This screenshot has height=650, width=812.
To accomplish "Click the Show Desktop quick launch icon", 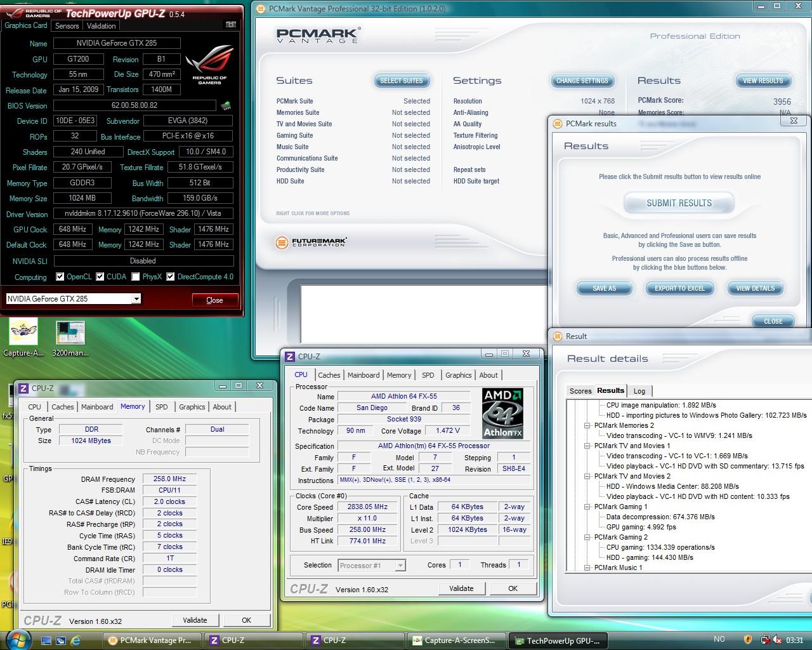I will pos(46,640).
